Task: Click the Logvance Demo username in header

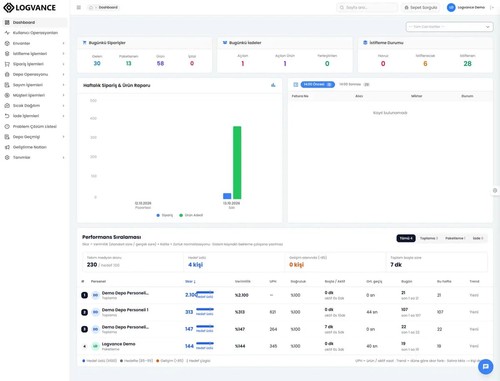Action: coord(471,7)
